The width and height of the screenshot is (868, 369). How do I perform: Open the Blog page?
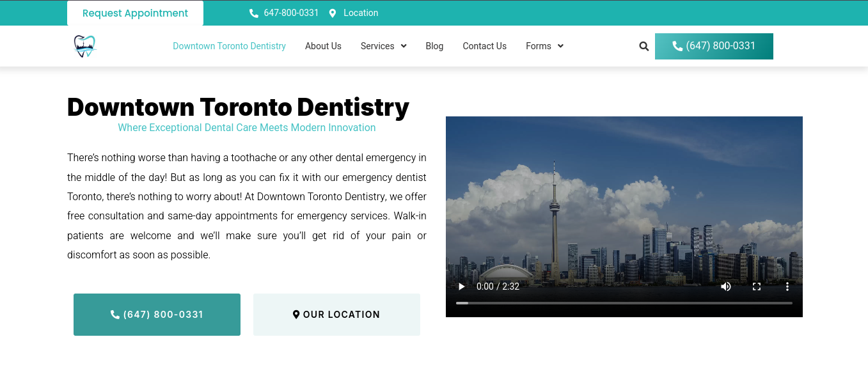pos(434,46)
